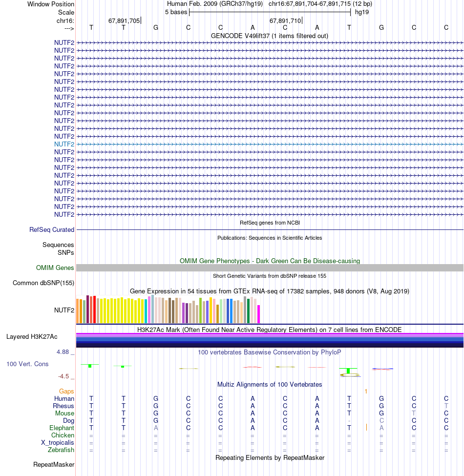Click the "RefSeq Curated" track label

(52, 230)
